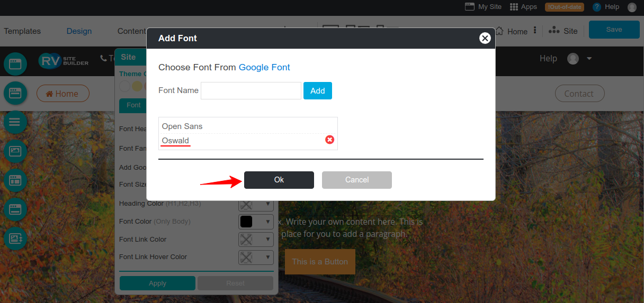Open the Font Link Color dropdown

tap(256, 240)
